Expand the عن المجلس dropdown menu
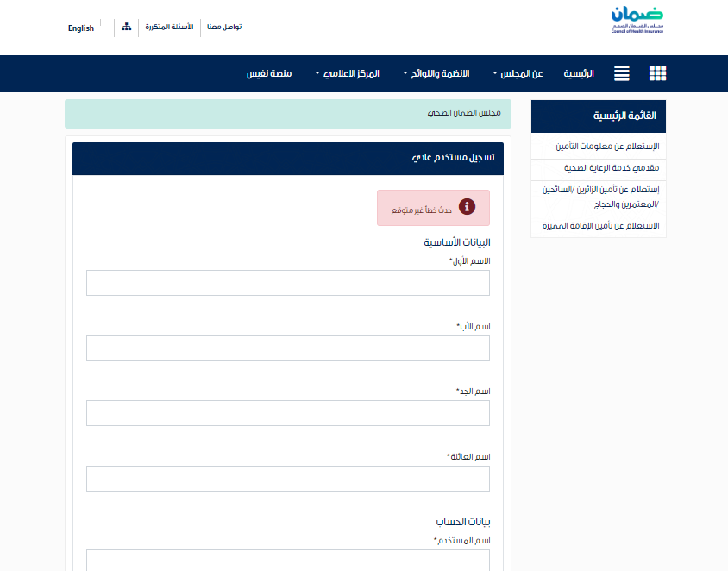The width and height of the screenshot is (728, 571). [518, 74]
